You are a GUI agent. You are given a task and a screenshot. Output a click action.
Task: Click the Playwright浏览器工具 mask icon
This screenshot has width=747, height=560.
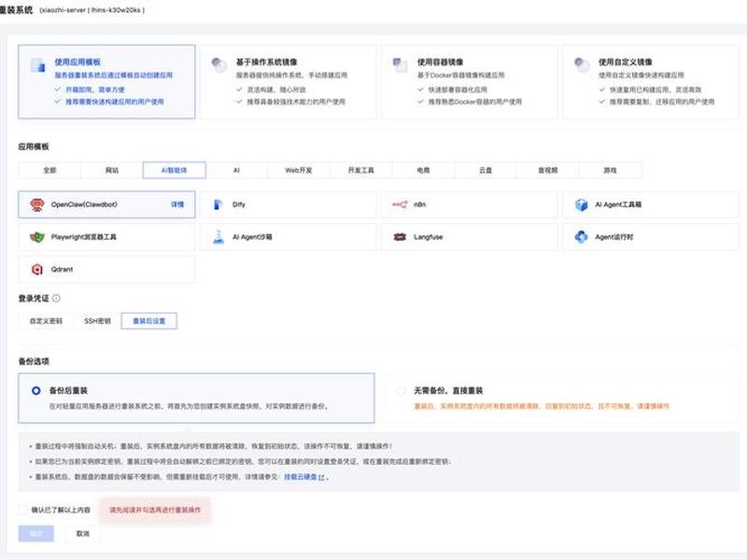click(37, 237)
